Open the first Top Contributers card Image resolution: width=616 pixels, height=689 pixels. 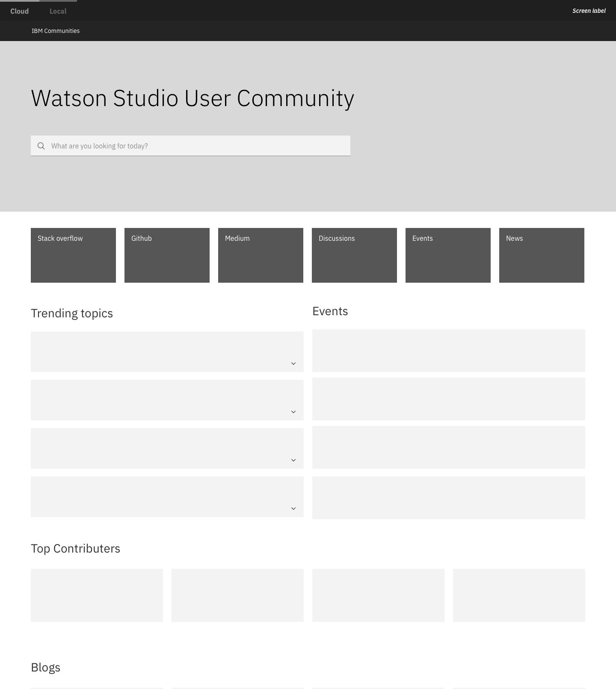(97, 595)
